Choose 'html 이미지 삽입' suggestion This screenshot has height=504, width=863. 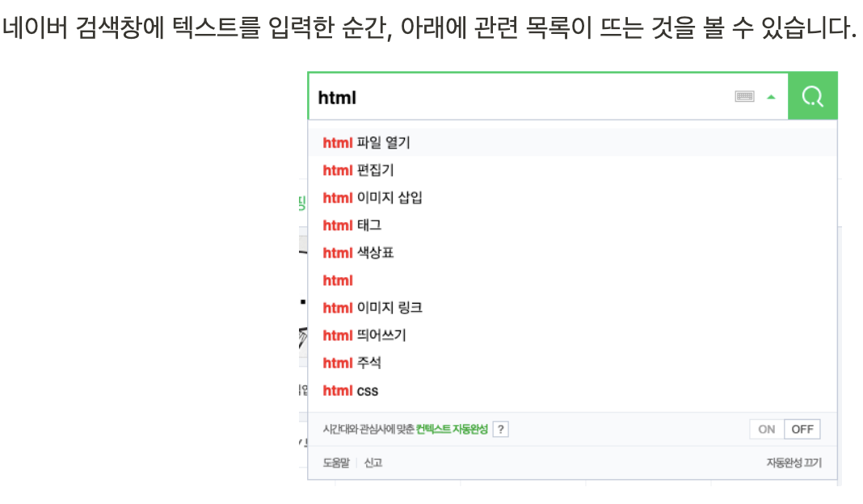coord(572,198)
